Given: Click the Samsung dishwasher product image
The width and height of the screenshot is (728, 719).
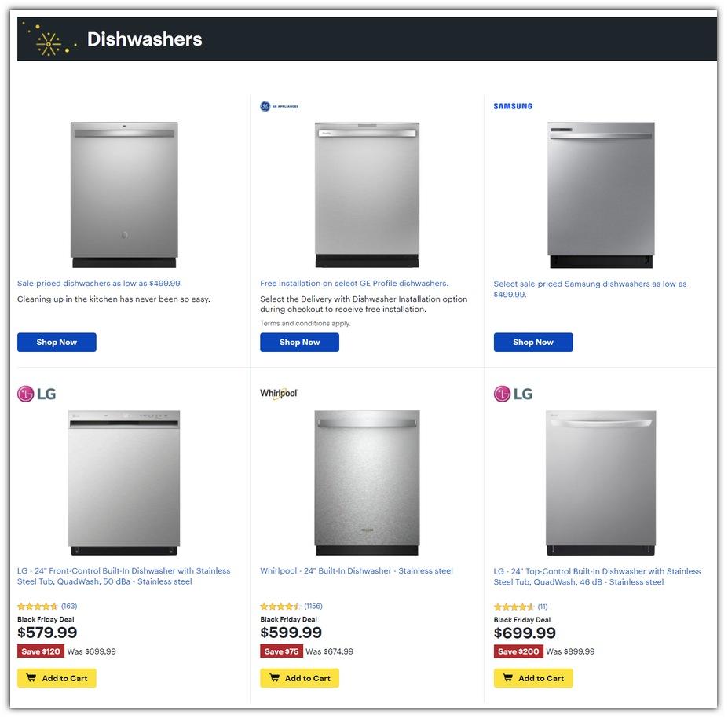Looking at the screenshot, I should pyautogui.click(x=601, y=195).
